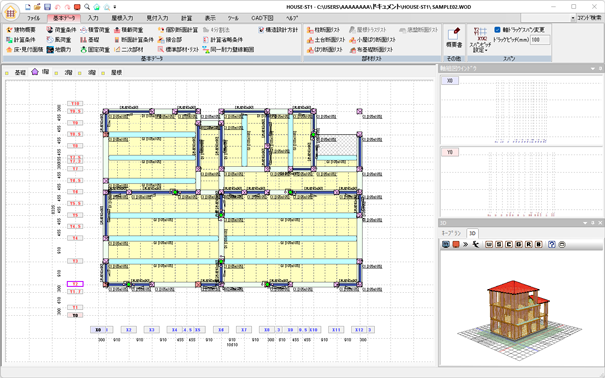Open 構造設計方針 structural design policy
The height and width of the screenshot is (378, 605).
(278, 30)
